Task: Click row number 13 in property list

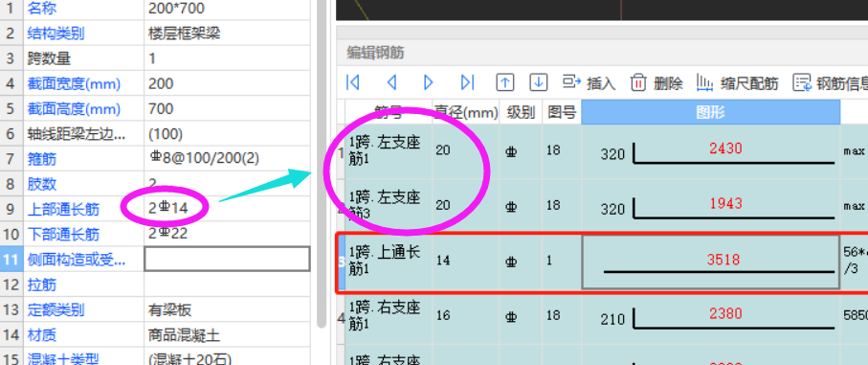Action: [11, 309]
